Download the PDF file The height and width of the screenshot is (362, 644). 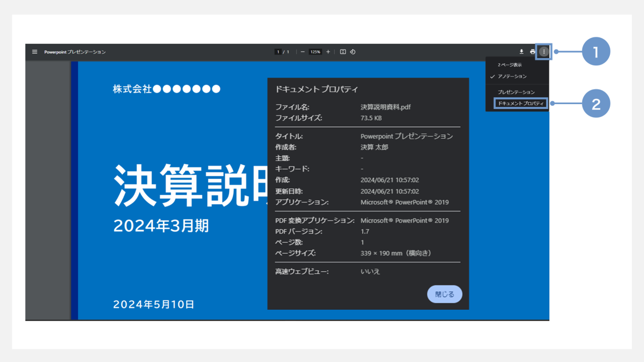pyautogui.click(x=522, y=52)
